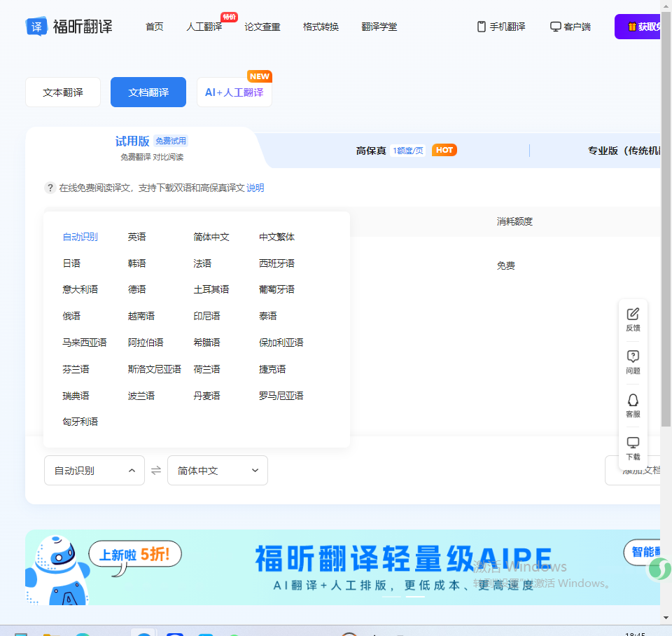This screenshot has width=672, height=636.
Task: Click the 添加文档 button
Action: point(633,471)
